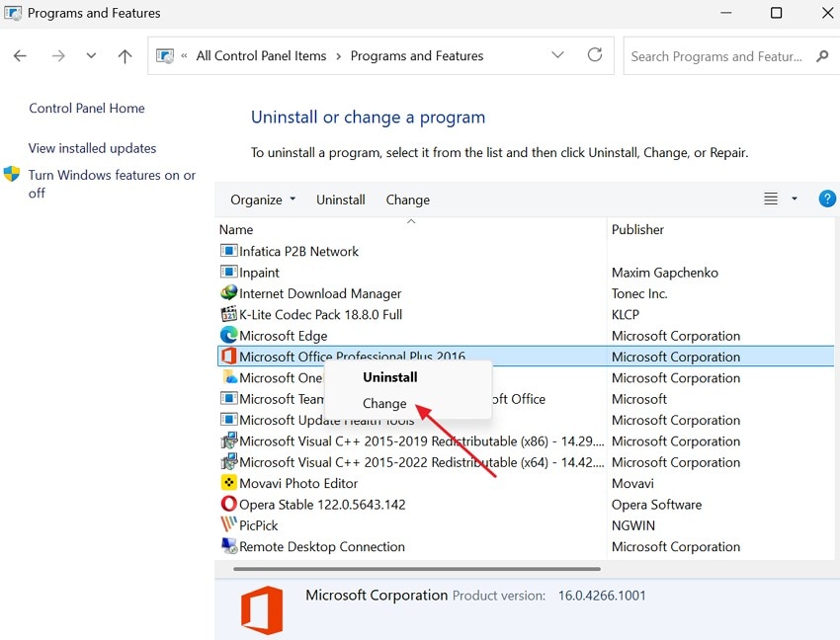Refresh the window with the refresh icon
Screen dimensions: 840x640
point(595,56)
